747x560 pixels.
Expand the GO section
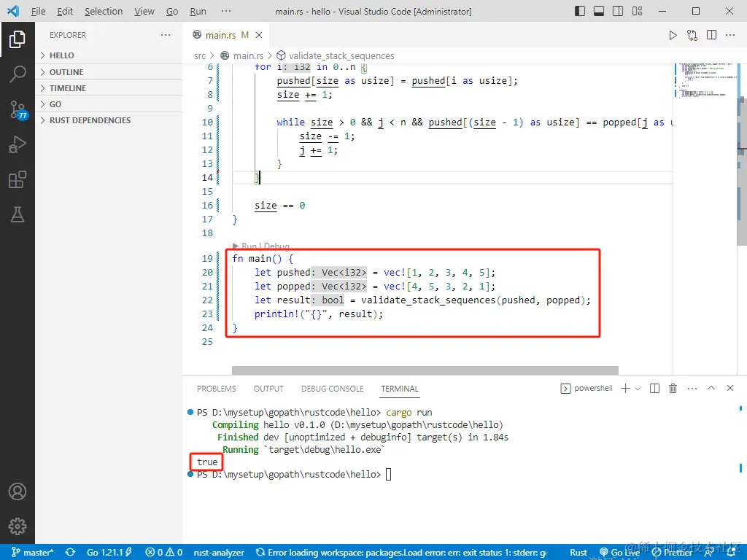[x=109, y=104]
